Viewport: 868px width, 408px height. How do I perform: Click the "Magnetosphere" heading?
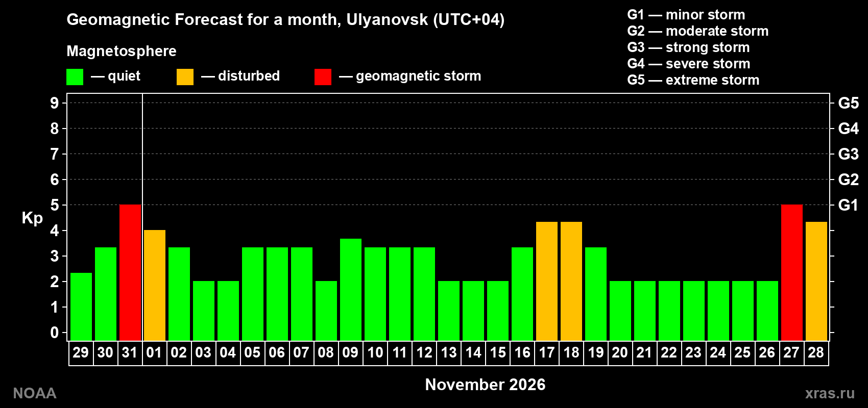click(x=122, y=51)
